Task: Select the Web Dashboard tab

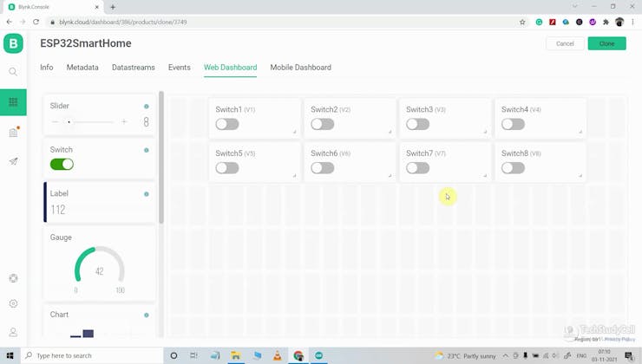Action: point(231,68)
